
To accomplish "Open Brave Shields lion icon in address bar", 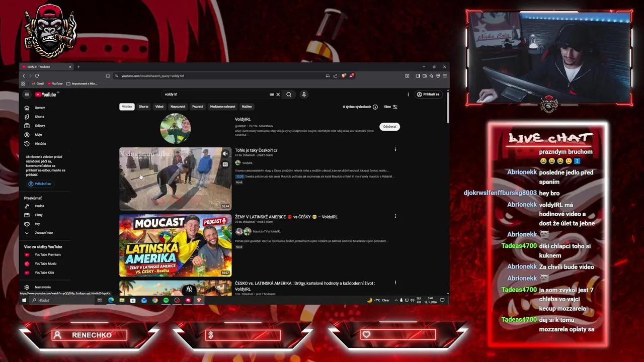I will [344, 76].
